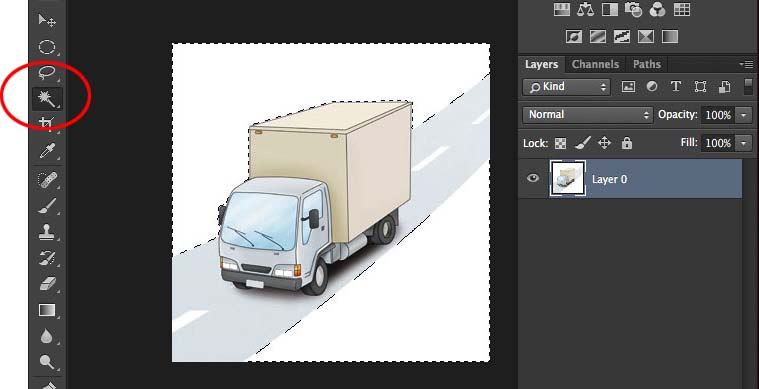The width and height of the screenshot is (759, 389).
Task: Add a Hue/Saturation adjustment
Action: (562, 9)
